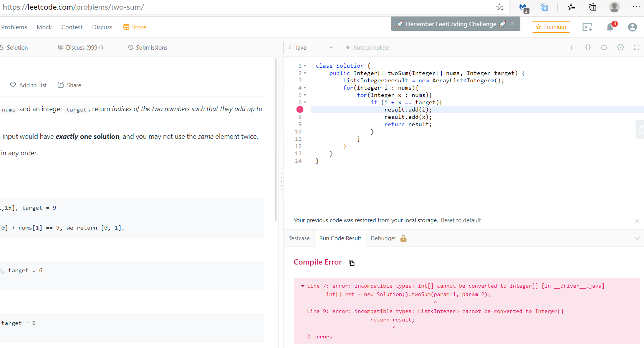The image size is (644, 348).
Task: Open the Problems nav item
Action: [x=14, y=27]
